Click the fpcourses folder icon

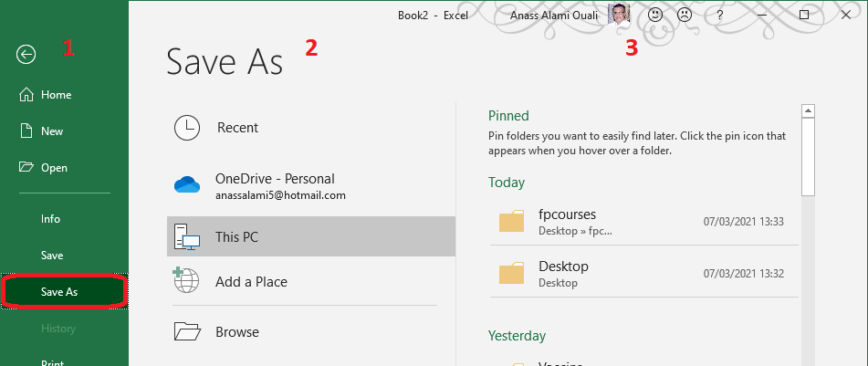tap(511, 221)
